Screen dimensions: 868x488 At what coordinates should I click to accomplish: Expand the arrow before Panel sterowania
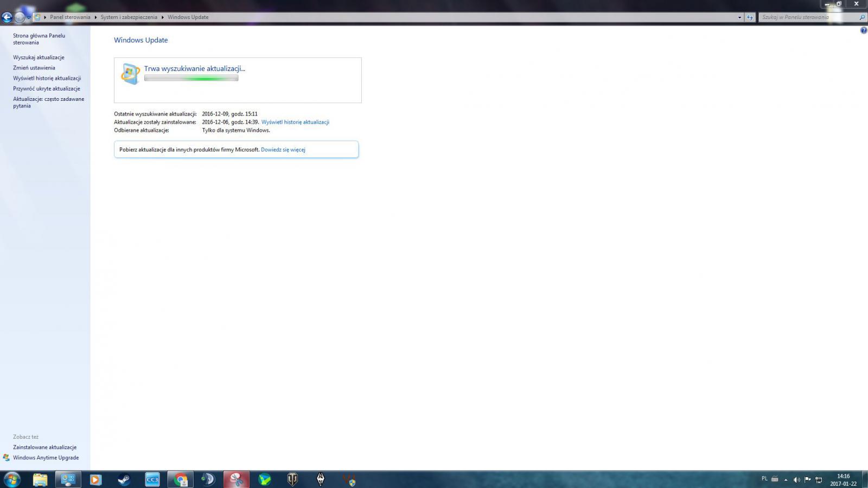coord(45,17)
